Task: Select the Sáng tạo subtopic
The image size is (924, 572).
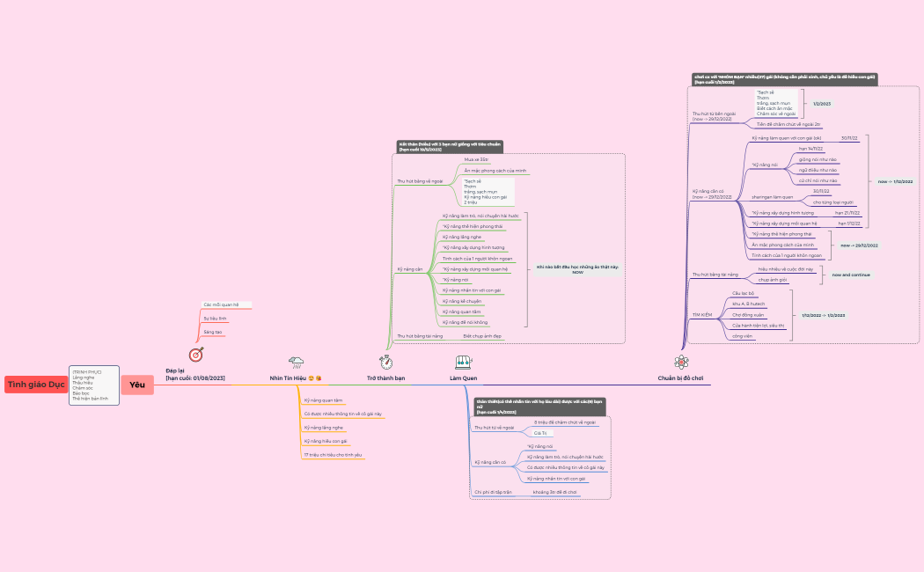Action: tap(213, 333)
